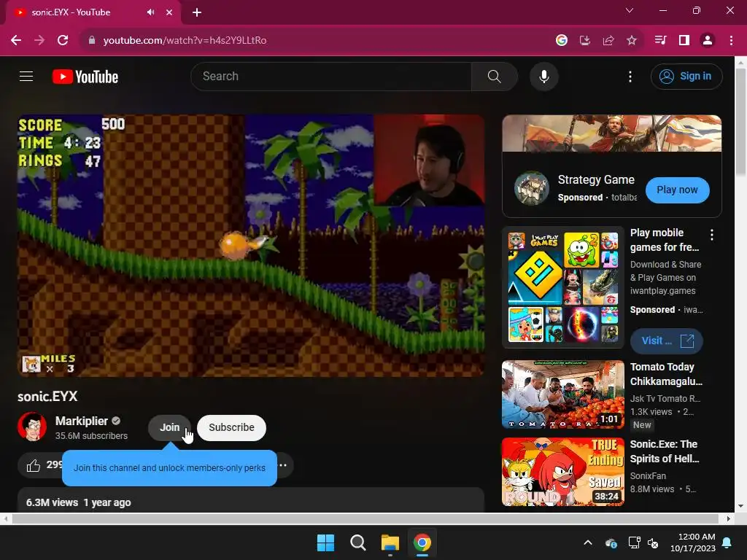Open the taskbar clock and date

(x=693, y=542)
